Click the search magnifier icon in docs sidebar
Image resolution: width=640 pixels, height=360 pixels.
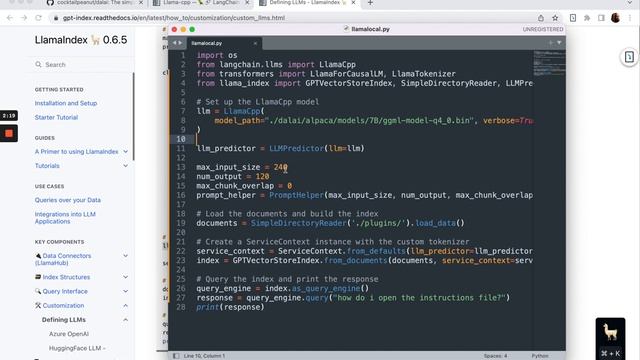coord(38,64)
